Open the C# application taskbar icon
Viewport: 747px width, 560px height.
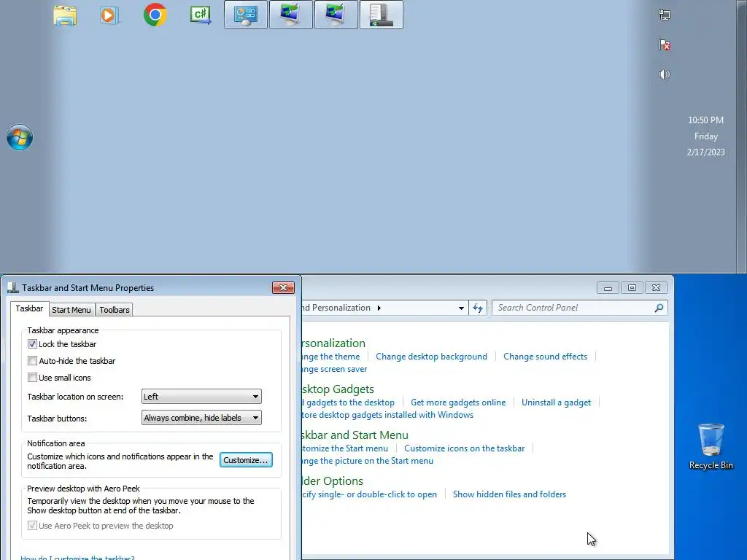point(201,15)
